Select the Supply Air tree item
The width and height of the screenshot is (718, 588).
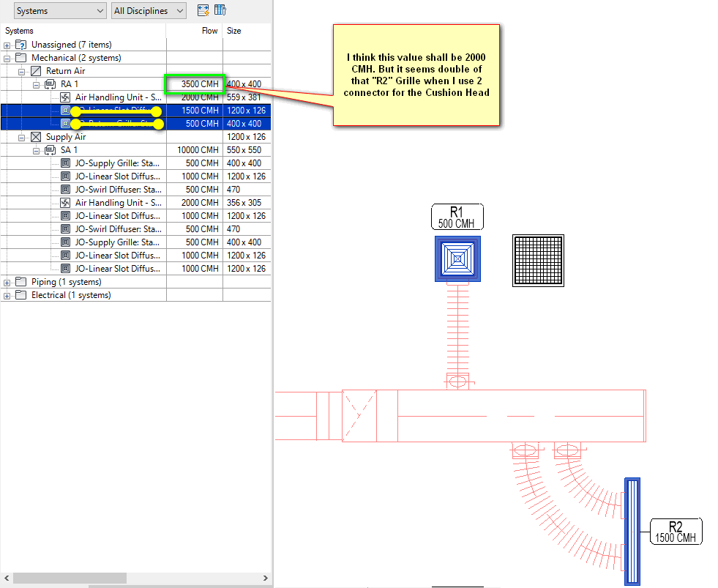coord(66,137)
